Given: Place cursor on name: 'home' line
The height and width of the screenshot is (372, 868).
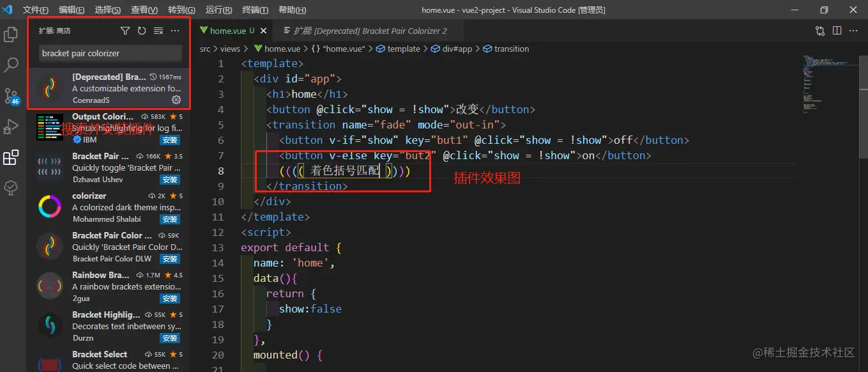Looking at the screenshot, I should [x=294, y=263].
